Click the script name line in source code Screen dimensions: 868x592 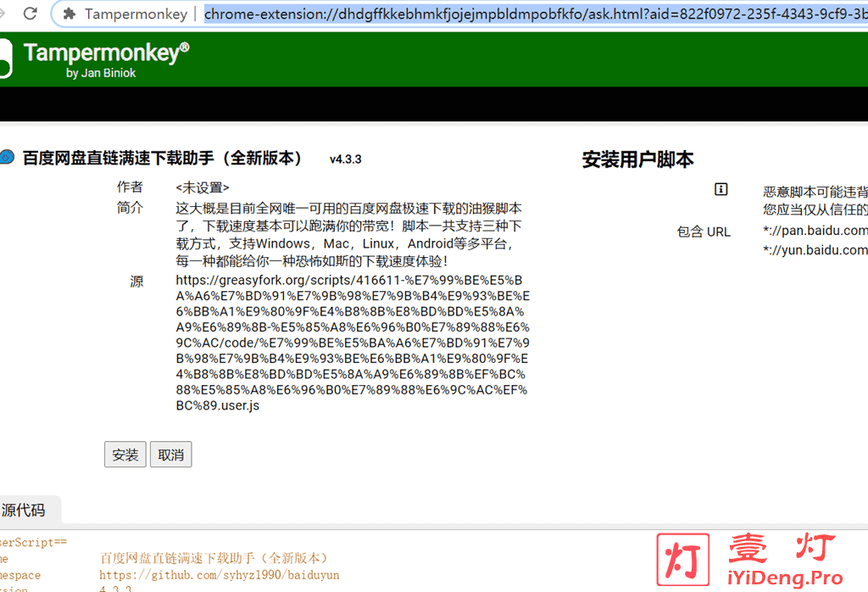(214, 558)
